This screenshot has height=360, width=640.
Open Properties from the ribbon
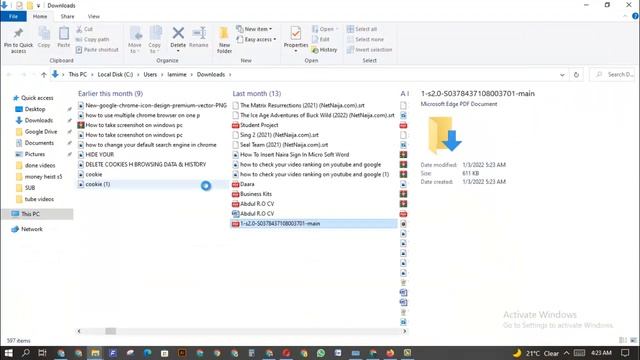click(296, 37)
